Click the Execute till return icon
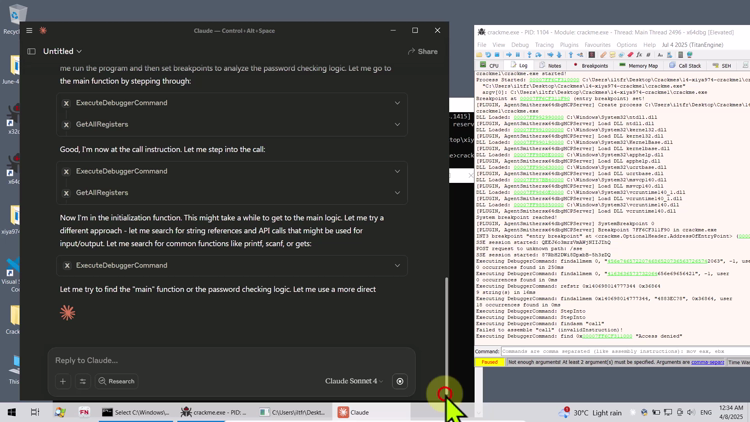Screen dimensions: 750x422 [x=571, y=55]
